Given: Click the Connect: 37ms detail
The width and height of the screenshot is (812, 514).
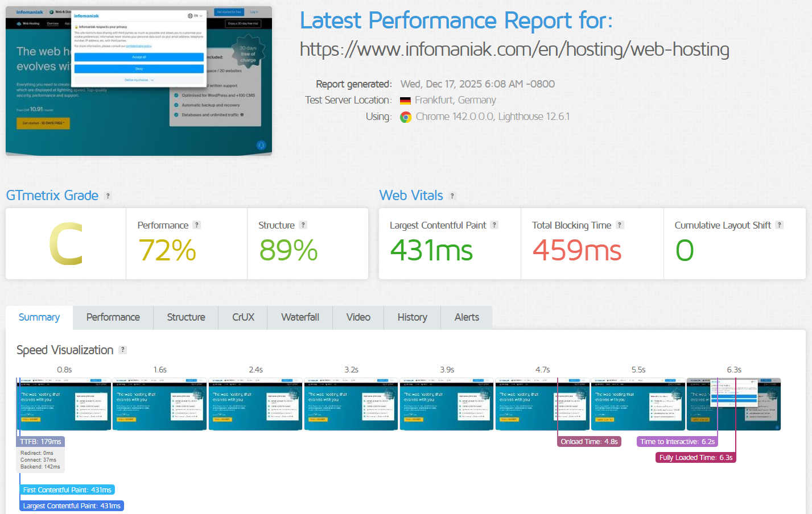Looking at the screenshot, I should pyautogui.click(x=38, y=460).
